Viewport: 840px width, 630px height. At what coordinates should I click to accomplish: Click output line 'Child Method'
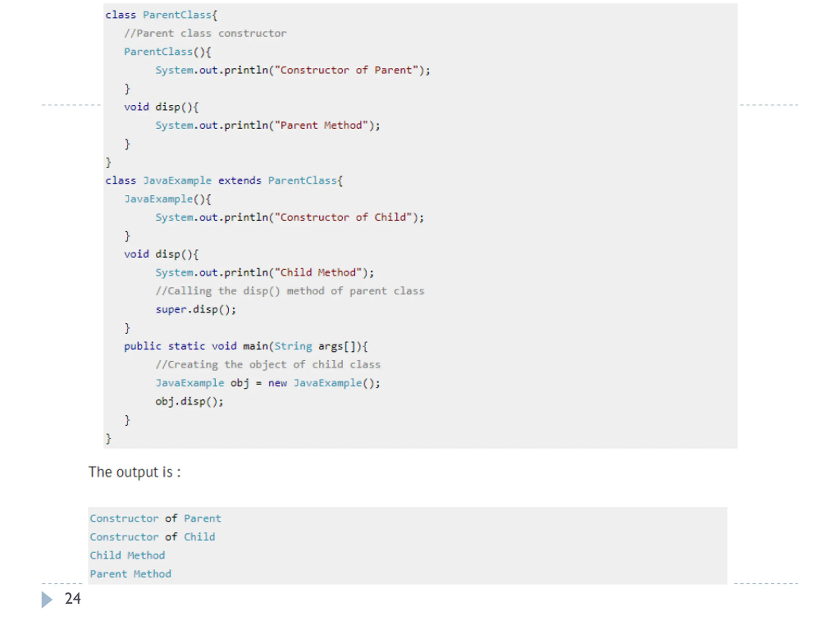(127, 556)
